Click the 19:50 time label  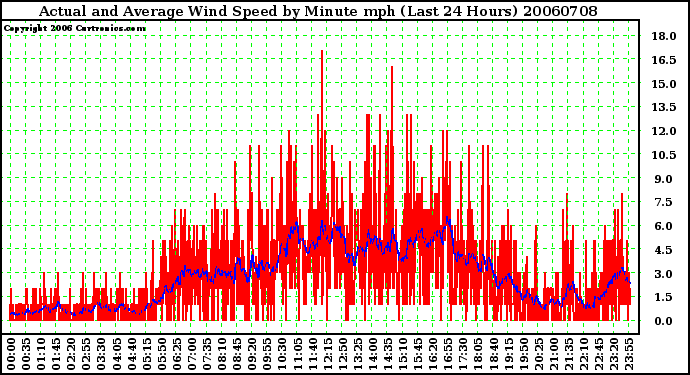point(523,354)
